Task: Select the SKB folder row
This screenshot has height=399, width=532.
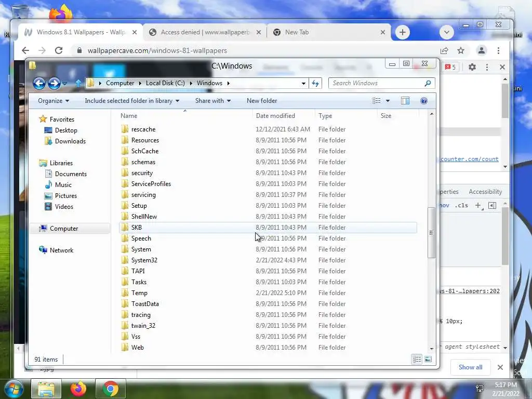Action: click(268, 228)
